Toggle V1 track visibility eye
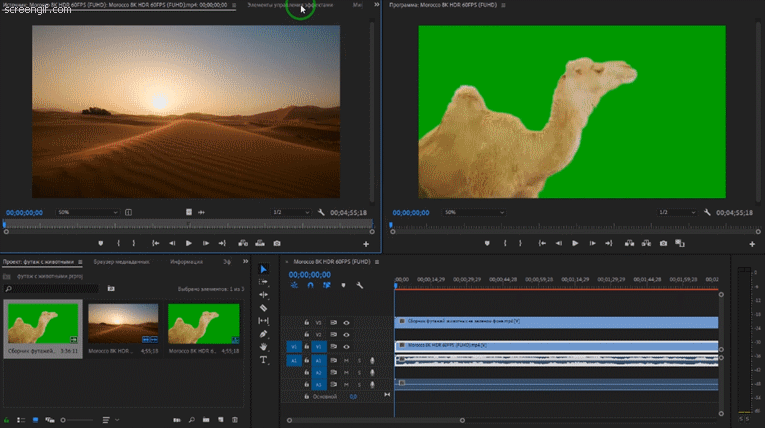Screen dimensions: 765x428 346,347
